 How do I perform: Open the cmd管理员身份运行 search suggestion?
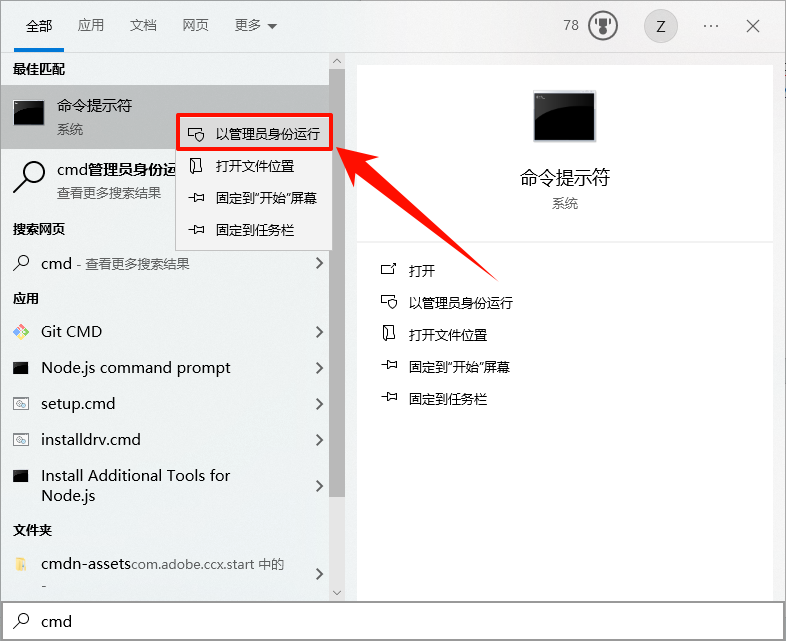[x=89, y=179]
